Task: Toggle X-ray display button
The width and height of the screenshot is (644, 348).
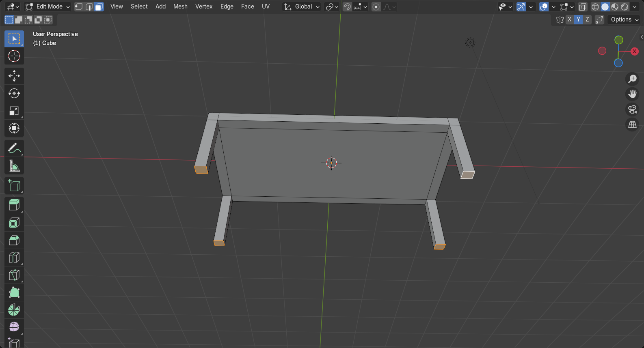Action: click(582, 7)
